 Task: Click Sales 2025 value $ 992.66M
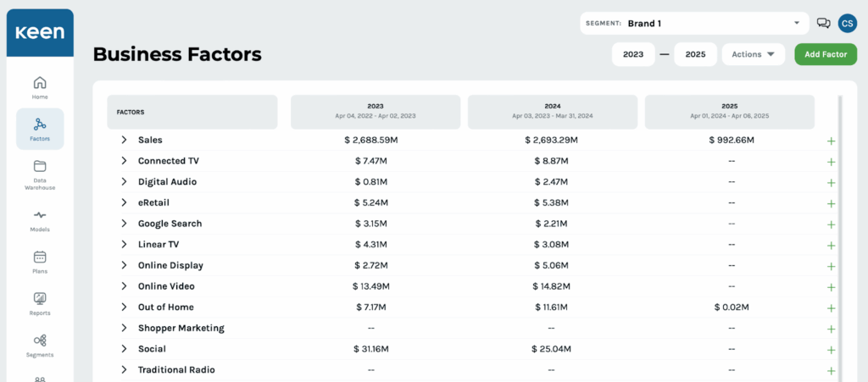[732, 140]
